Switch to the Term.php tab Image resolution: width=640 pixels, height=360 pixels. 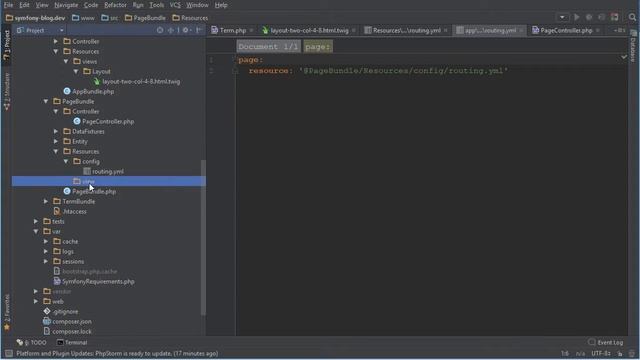coord(233,31)
